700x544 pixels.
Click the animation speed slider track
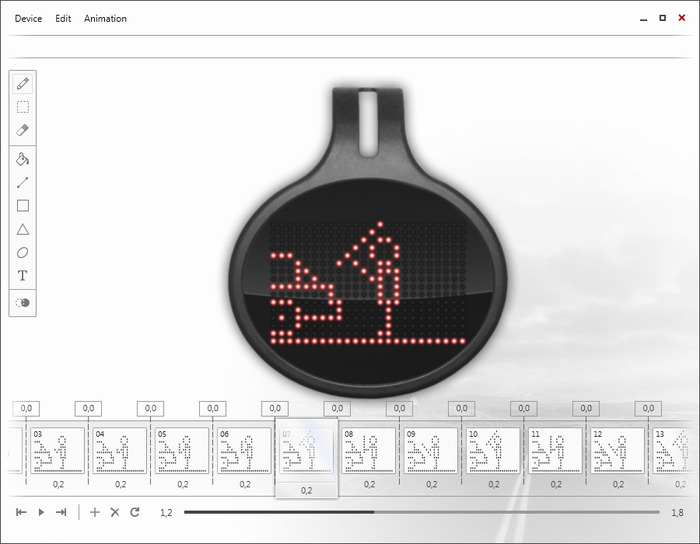[420, 512]
